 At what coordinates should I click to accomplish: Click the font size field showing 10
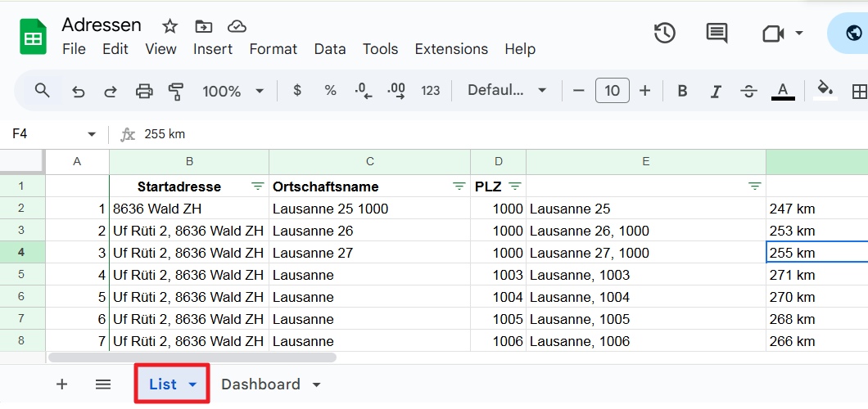click(612, 91)
